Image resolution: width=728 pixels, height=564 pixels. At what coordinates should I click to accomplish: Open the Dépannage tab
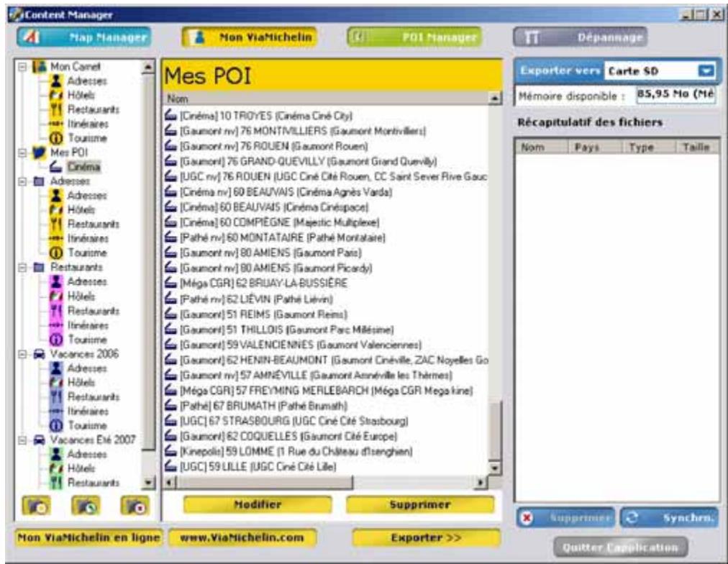click(x=581, y=37)
